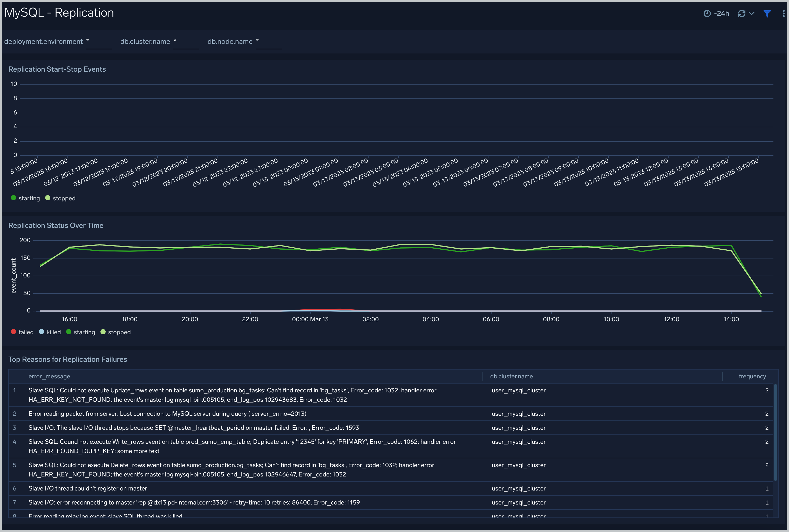Click the Replication Status Over Time panel title
This screenshot has width=789, height=532.
tap(56, 225)
